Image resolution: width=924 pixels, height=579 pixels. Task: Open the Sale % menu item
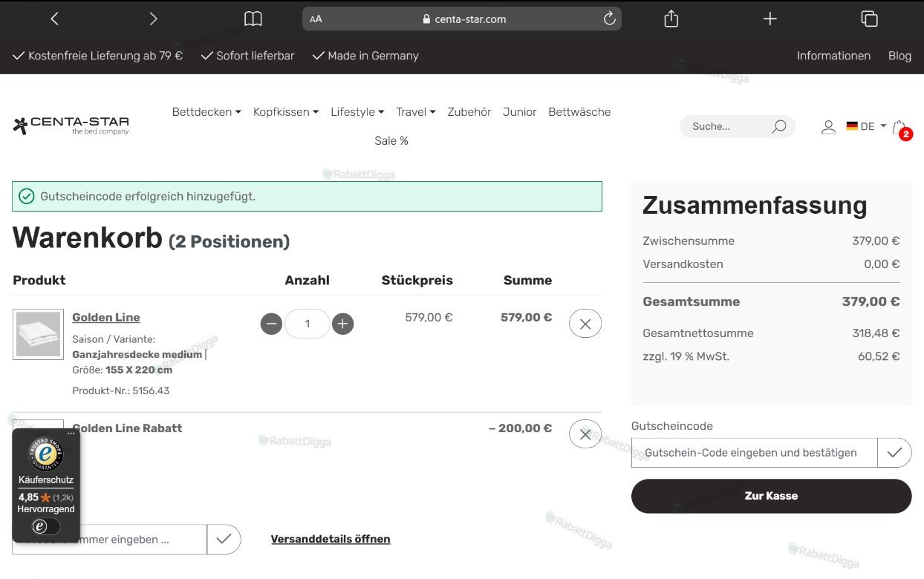(391, 141)
